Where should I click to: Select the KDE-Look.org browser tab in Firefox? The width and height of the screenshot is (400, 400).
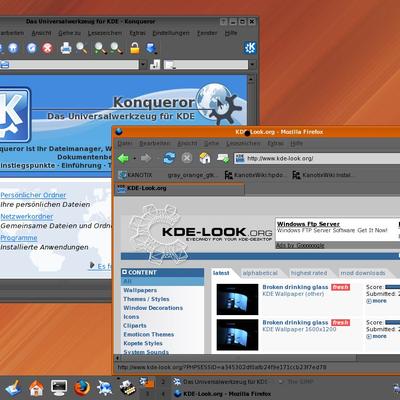coord(179,188)
